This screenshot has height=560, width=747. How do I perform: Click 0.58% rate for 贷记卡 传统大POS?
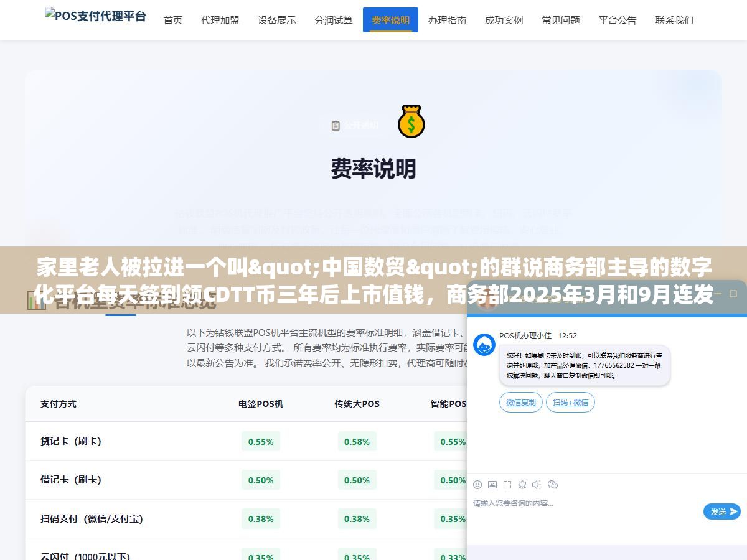[357, 441]
